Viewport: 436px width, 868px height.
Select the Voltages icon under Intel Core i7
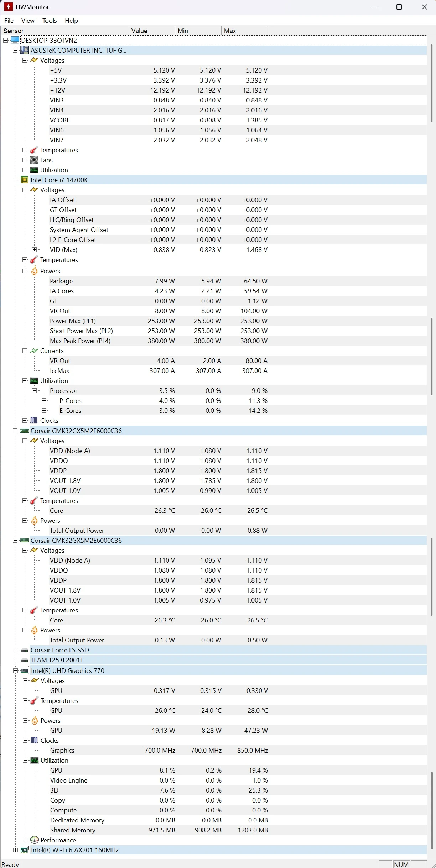(34, 190)
